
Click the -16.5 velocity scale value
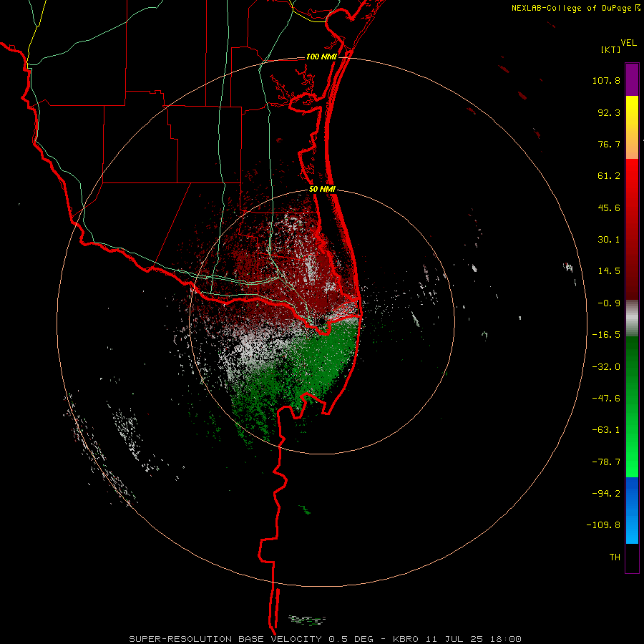click(606, 335)
